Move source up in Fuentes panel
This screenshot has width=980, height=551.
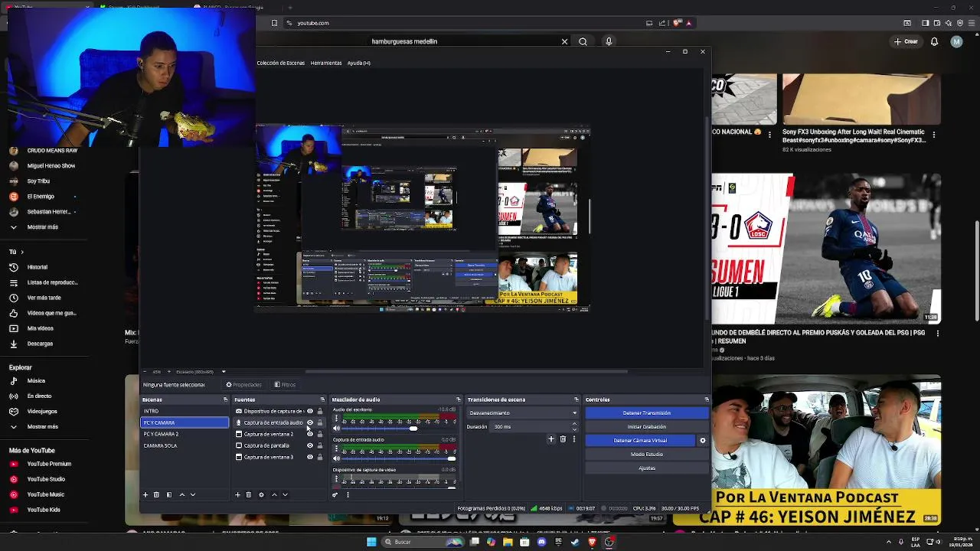coord(274,494)
